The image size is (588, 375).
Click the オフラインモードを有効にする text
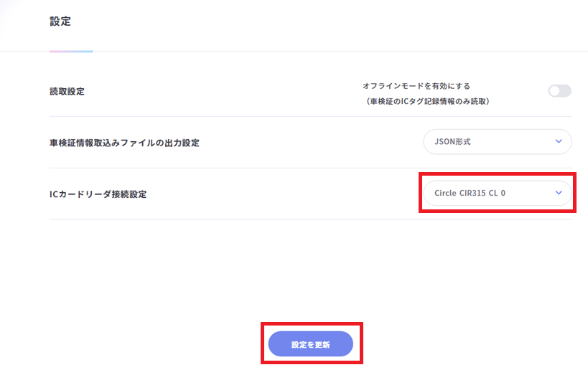coord(416,85)
